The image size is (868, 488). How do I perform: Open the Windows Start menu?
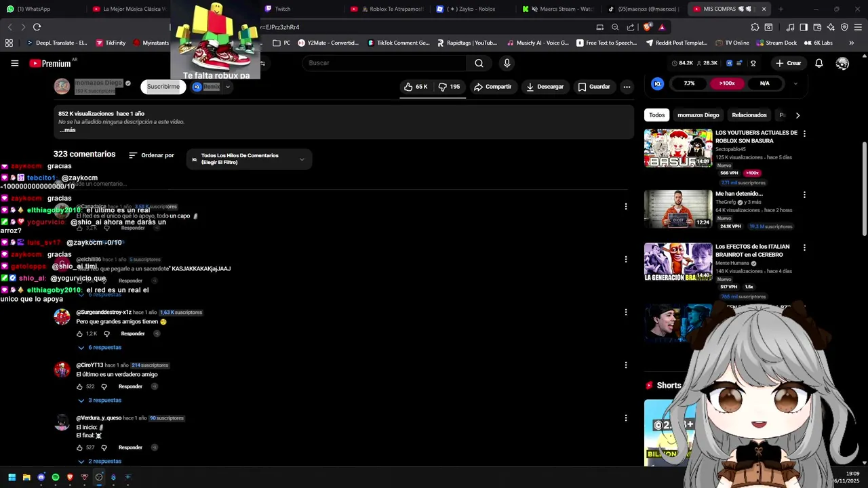[12, 477]
